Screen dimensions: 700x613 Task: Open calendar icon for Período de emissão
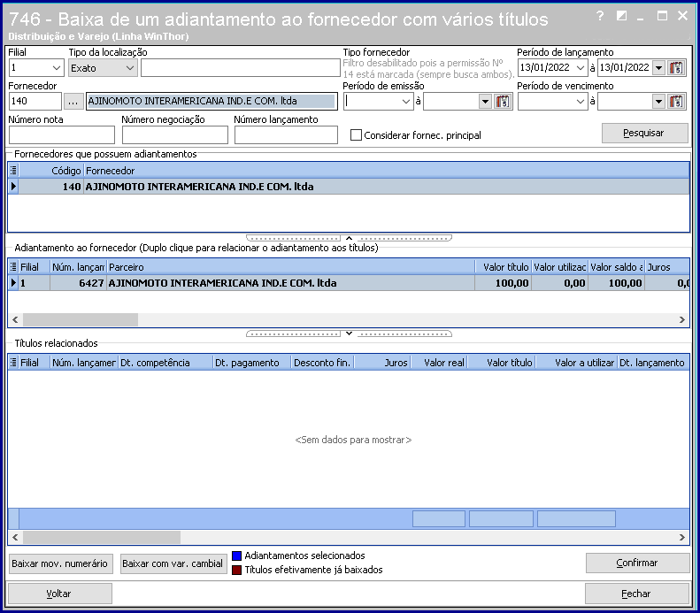503,102
